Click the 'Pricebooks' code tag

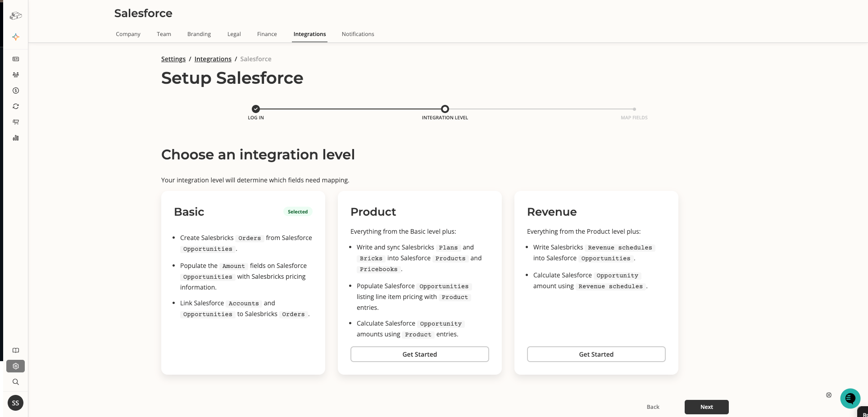(379, 269)
